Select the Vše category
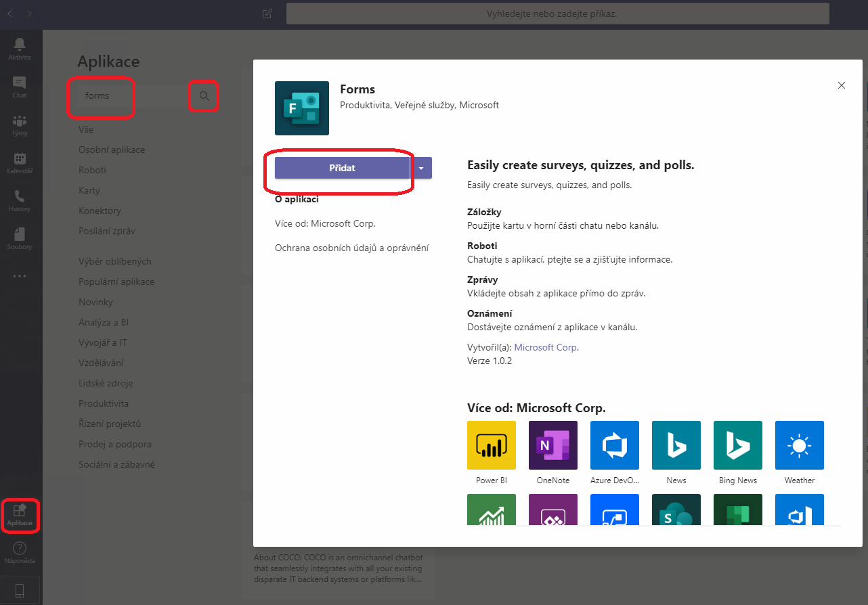Screen dimensions: 868x605 pyautogui.click(x=86, y=129)
